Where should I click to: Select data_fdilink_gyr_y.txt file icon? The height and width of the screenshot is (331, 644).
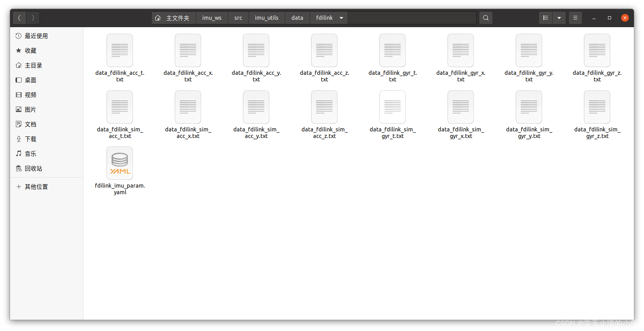point(529,50)
